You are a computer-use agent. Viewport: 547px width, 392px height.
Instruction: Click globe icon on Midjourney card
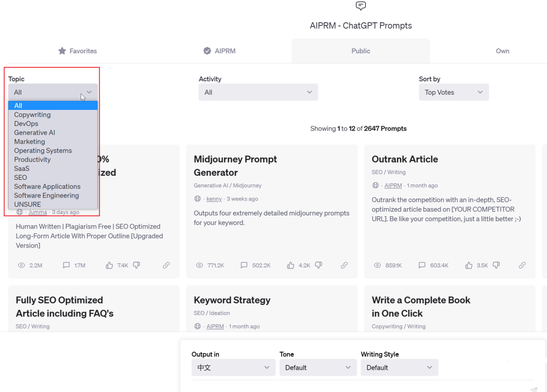pos(198,199)
